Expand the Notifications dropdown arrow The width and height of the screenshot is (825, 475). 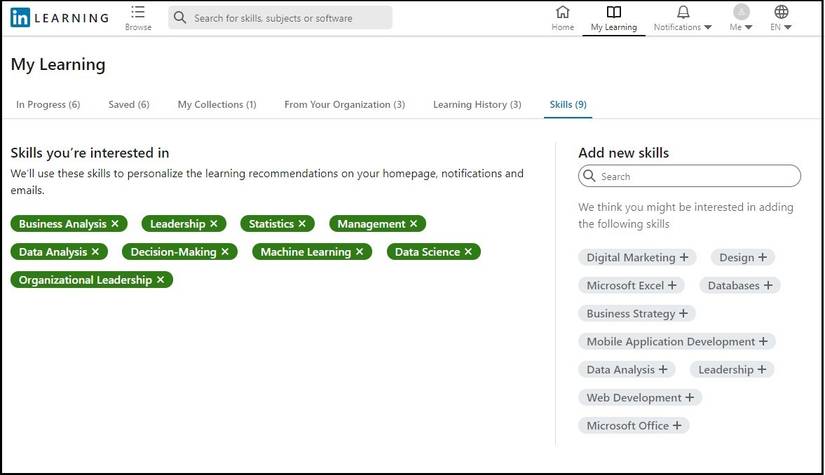click(x=708, y=27)
